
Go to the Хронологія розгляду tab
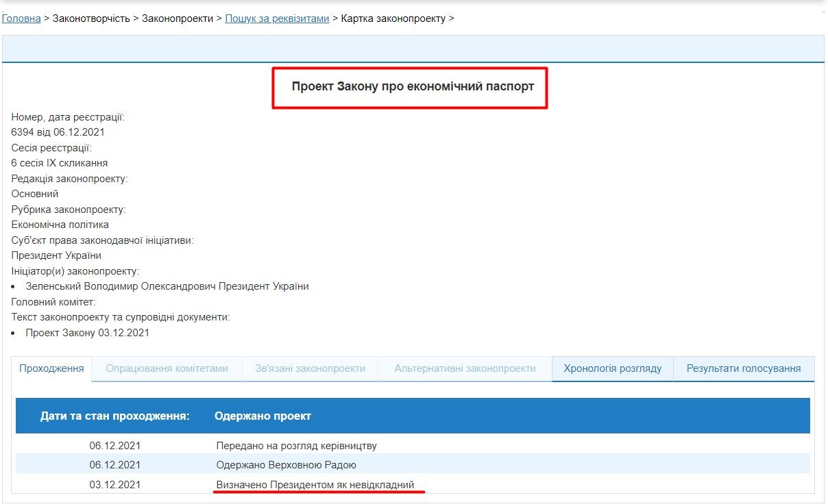click(612, 368)
